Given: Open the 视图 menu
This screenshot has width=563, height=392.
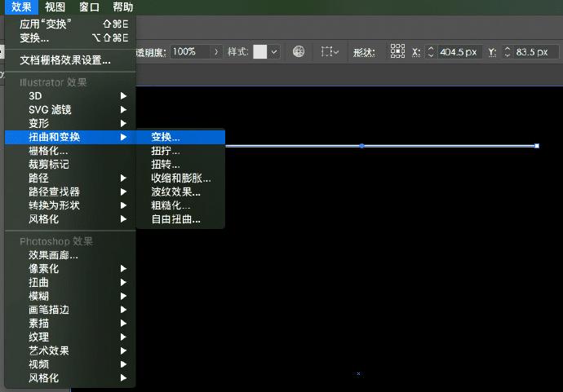Looking at the screenshot, I should tap(55, 7).
